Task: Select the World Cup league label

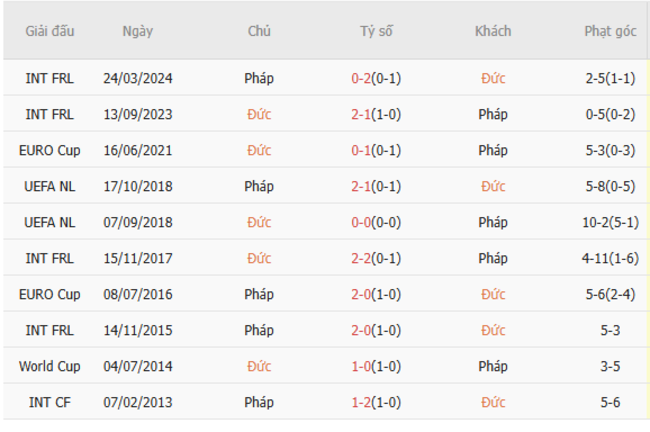Action: point(49,366)
